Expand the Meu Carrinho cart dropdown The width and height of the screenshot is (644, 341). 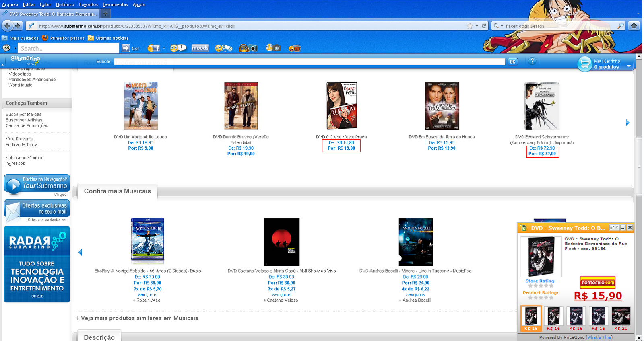pyautogui.click(x=629, y=66)
